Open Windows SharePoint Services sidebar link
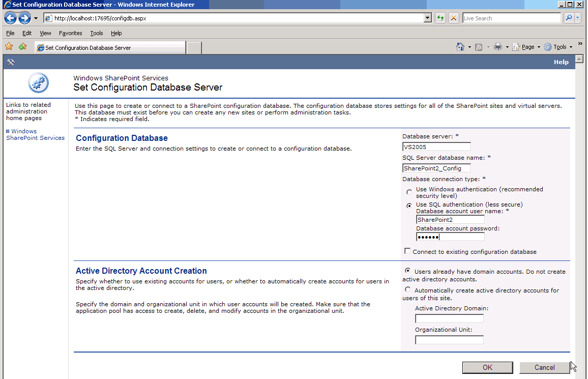Image resolution: width=588 pixels, height=379 pixels. pyautogui.click(x=35, y=135)
